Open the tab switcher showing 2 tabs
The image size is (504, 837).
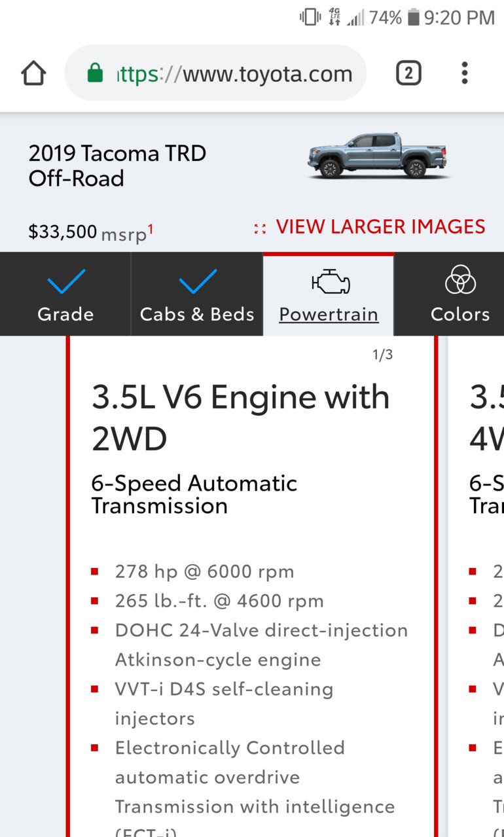point(408,73)
